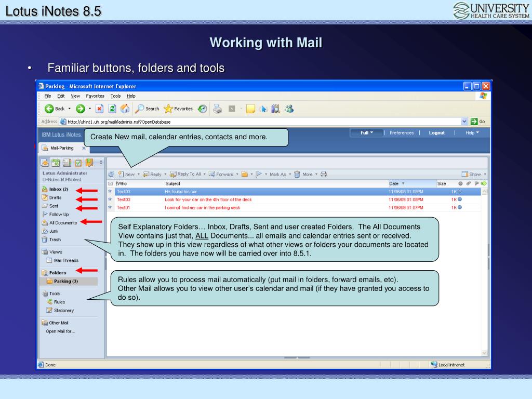Viewport: 532px width, 399px height.
Task: Open the browser Help menu
Action: click(x=131, y=96)
